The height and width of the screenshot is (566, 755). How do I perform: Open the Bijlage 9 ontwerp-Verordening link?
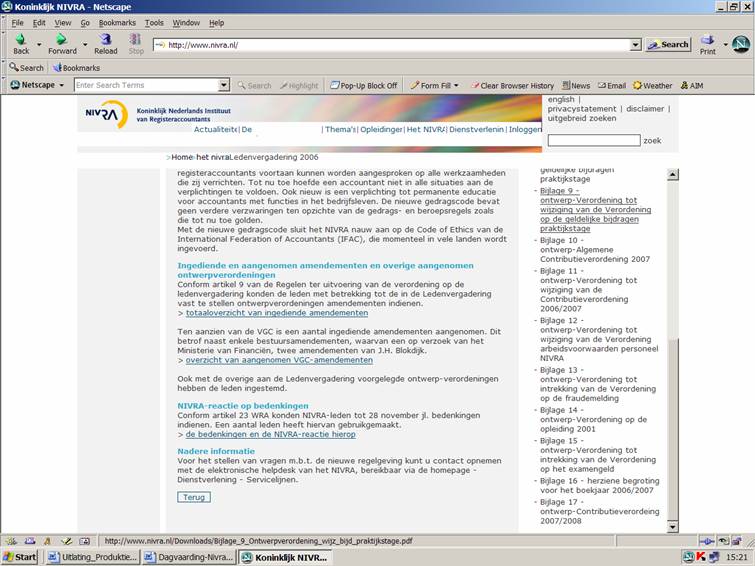[595, 210]
